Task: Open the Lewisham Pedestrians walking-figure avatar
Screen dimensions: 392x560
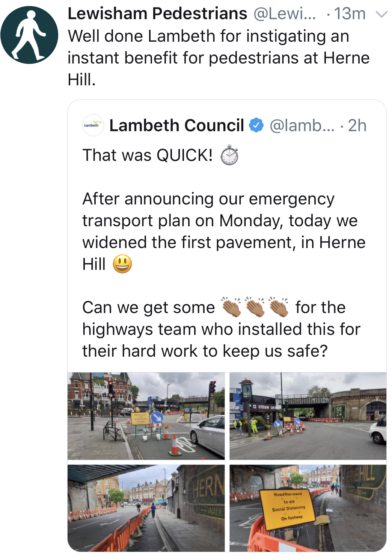Action: click(x=29, y=35)
